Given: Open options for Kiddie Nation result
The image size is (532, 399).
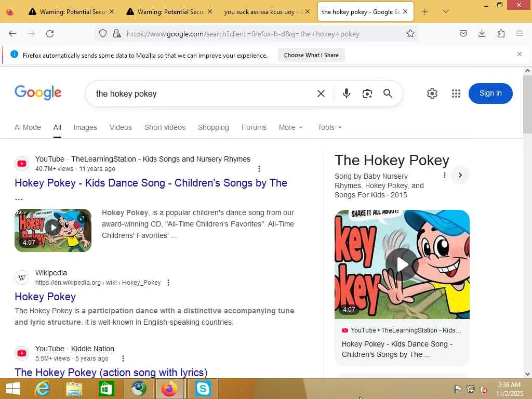Looking at the screenshot, I should point(123,358).
